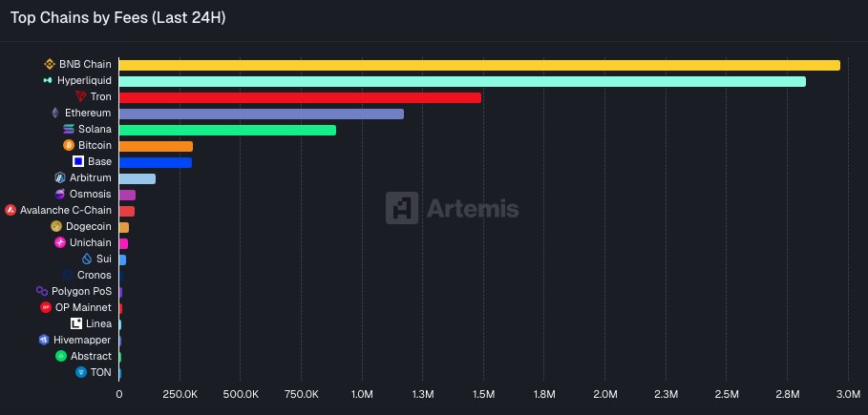Click the Hivemapper chain label

(x=82, y=340)
